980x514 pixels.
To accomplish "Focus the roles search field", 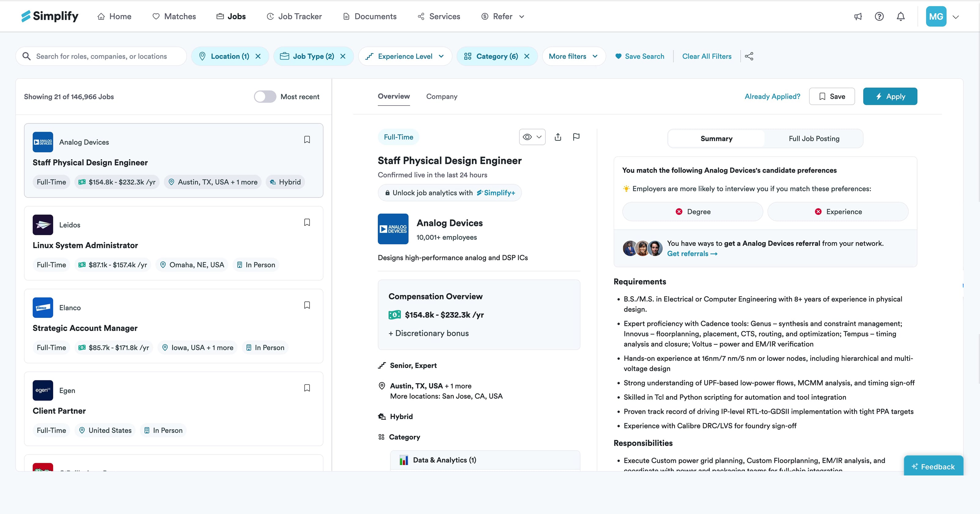I will [x=101, y=56].
